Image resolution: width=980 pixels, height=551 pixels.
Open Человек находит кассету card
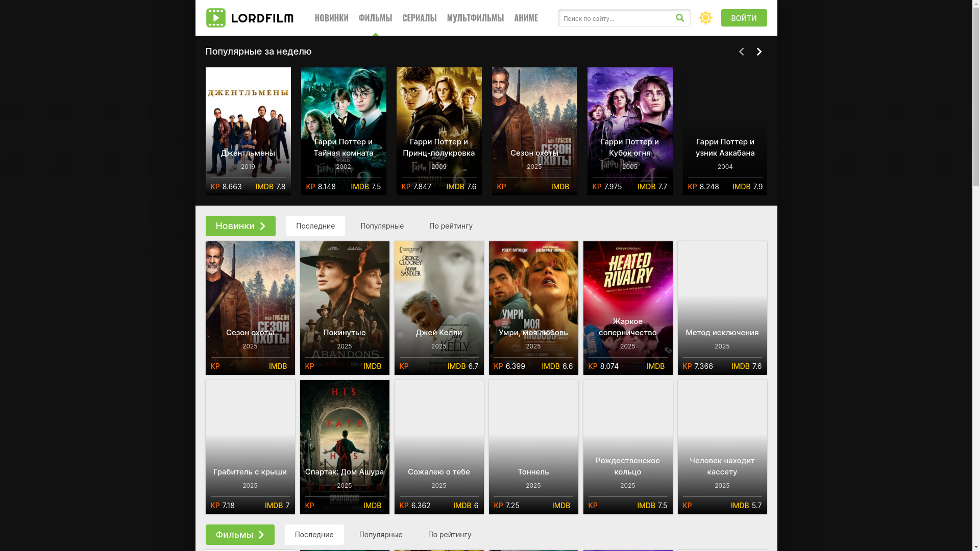[722, 447]
